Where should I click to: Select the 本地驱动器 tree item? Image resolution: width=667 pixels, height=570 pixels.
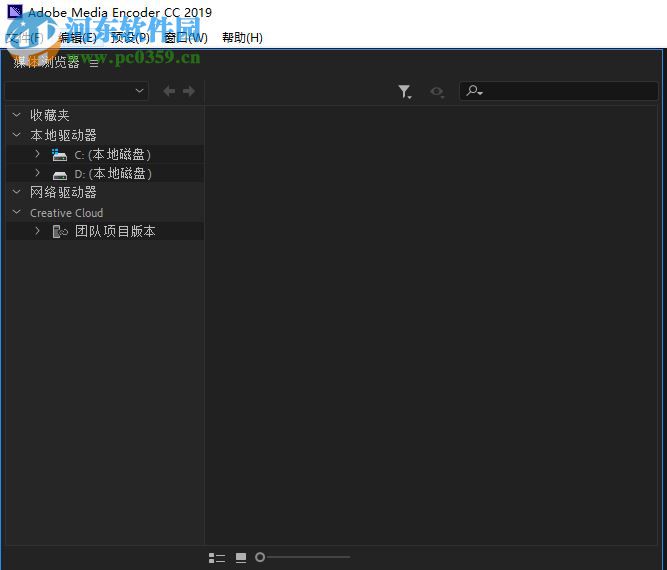(x=63, y=135)
